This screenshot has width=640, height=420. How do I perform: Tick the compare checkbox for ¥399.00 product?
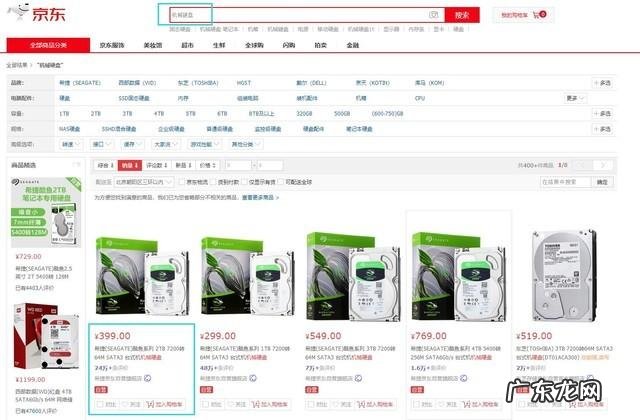(99, 404)
